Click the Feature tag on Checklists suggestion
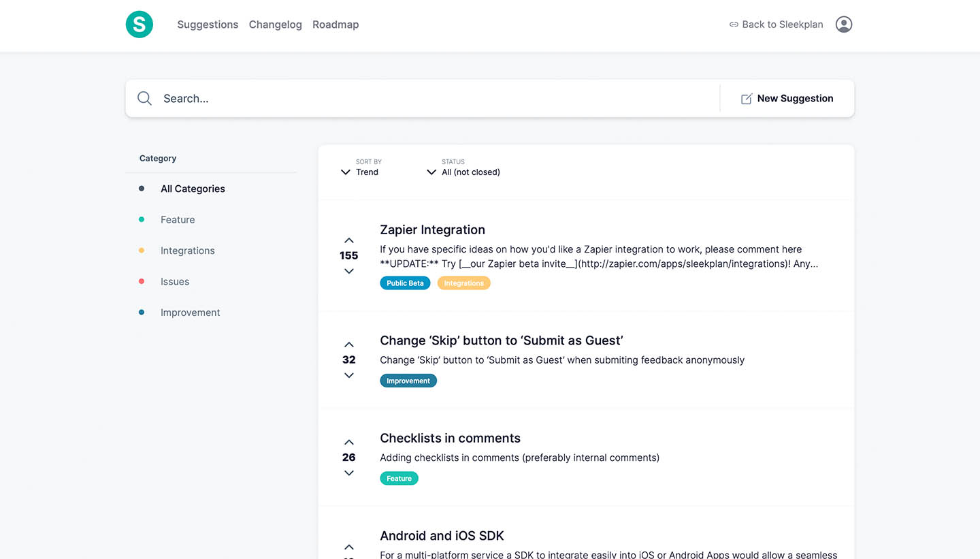Viewport: 980px width, 559px height. click(399, 479)
